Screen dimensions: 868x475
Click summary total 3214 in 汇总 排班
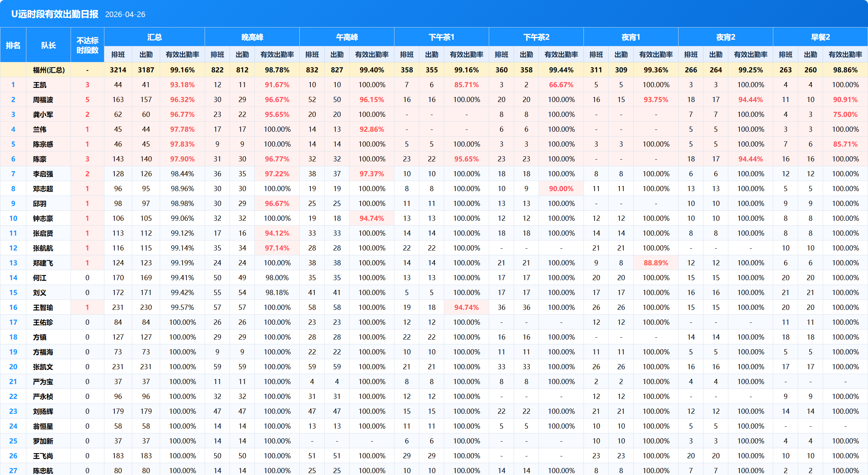click(x=118, y=70)
